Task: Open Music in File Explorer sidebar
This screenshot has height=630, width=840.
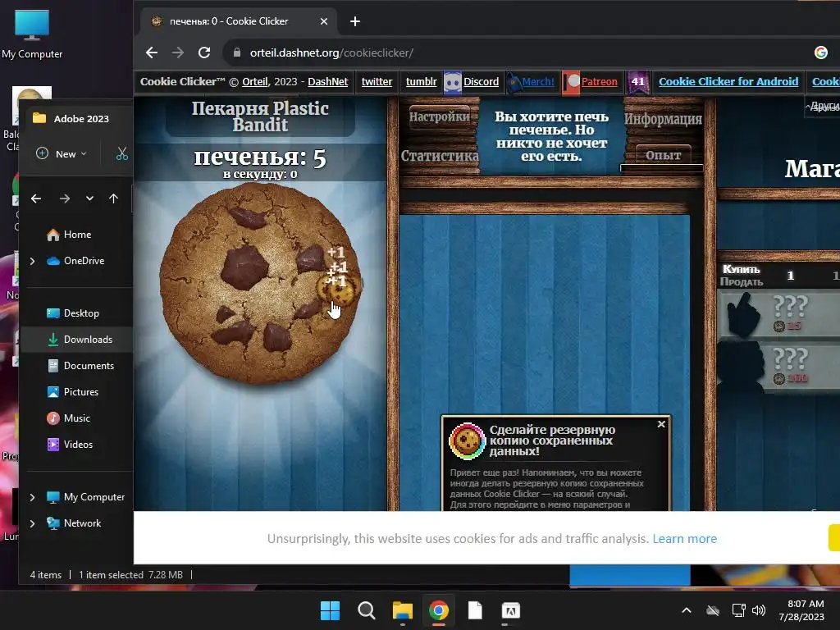Action: [68, 418]
